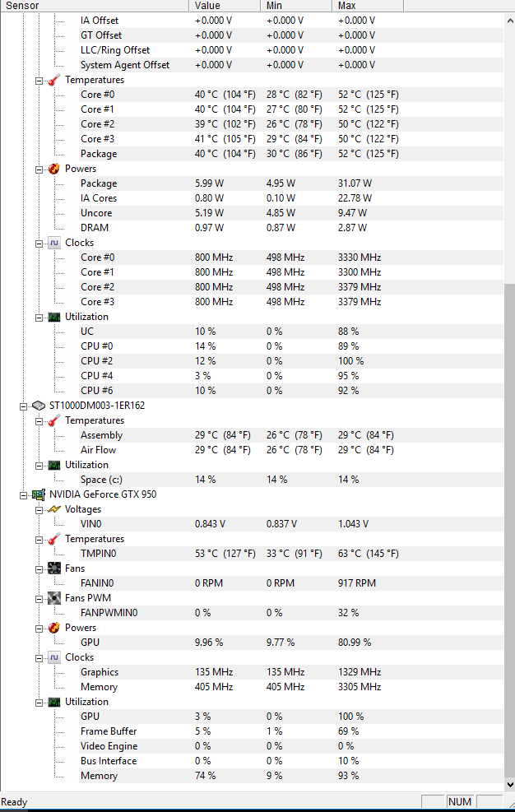Click the scrollbar down arrow

click(x=510, y=785)
